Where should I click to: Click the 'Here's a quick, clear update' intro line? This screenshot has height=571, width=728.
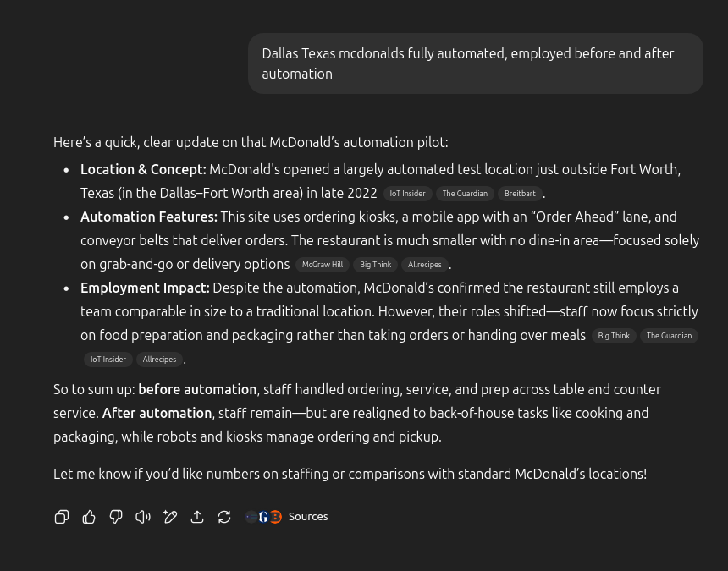coord(251,142)
